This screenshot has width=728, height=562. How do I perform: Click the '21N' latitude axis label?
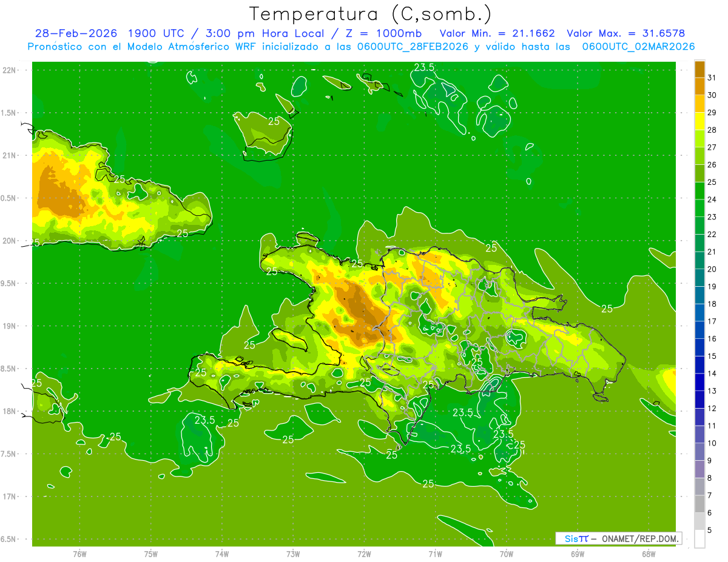(x=9, y=155)
